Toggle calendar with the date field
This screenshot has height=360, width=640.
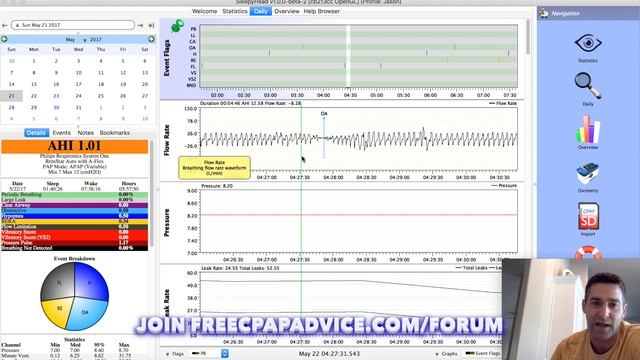coord(73,25)
